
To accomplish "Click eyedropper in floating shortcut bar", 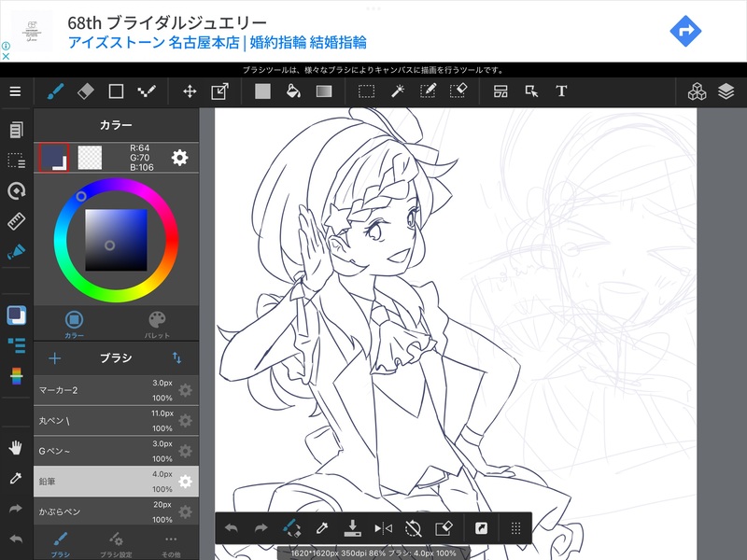I will [x=322, y=528].
